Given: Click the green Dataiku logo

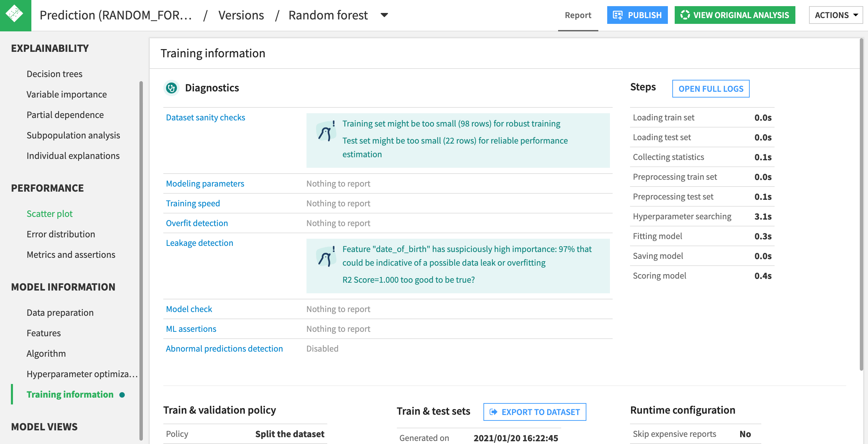Looking at the screenshot, I should 15,15.
